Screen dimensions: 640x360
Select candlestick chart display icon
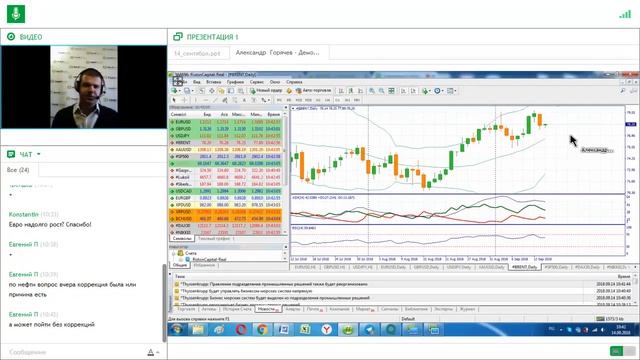click(351, 91)
